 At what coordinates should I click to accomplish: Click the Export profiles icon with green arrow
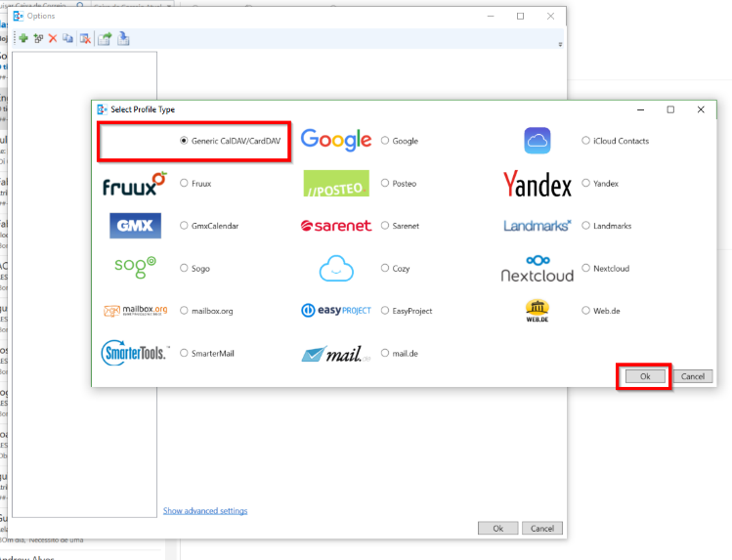click(105, 39)
